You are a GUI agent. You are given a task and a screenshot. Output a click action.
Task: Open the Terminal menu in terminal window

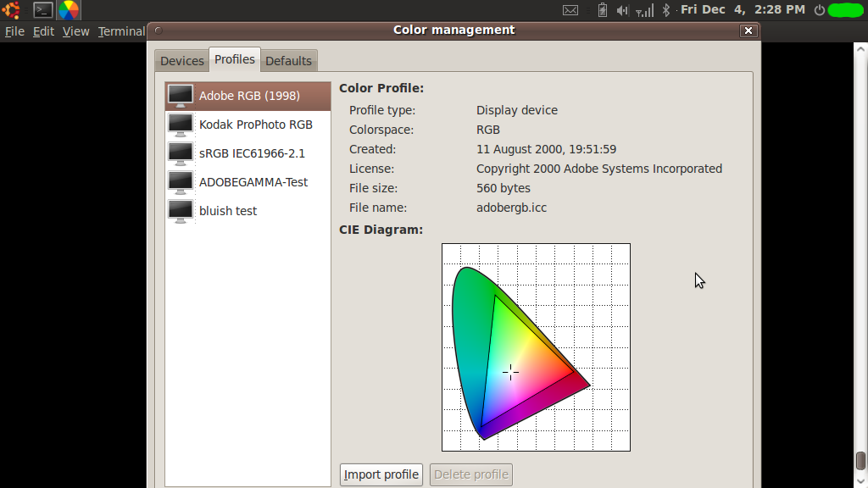(x=122, y=31)
